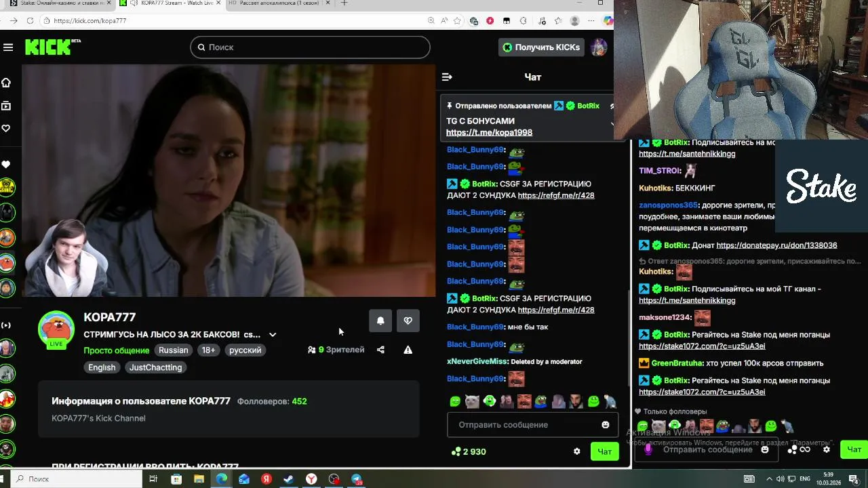Open the user profile avatar in Kick header
The height and width of the screenshot is (488, 868).
[x=598, y=47]
